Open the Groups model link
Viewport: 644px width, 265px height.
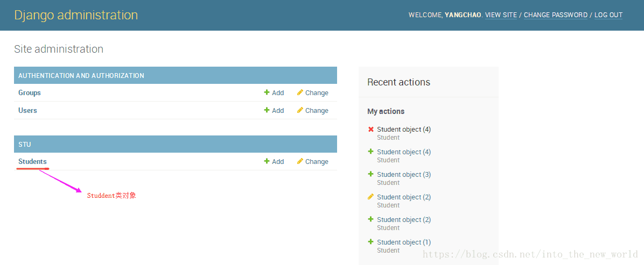click(x=30, y=92)
